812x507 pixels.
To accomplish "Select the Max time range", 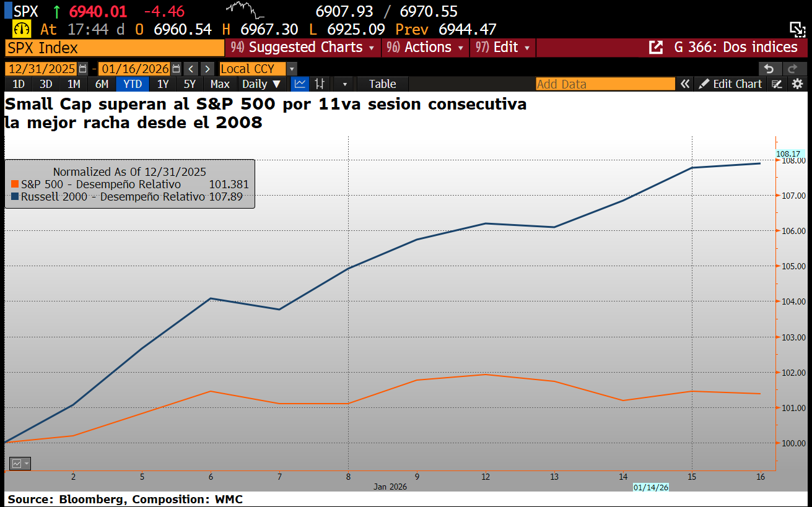I will point(220,84).
